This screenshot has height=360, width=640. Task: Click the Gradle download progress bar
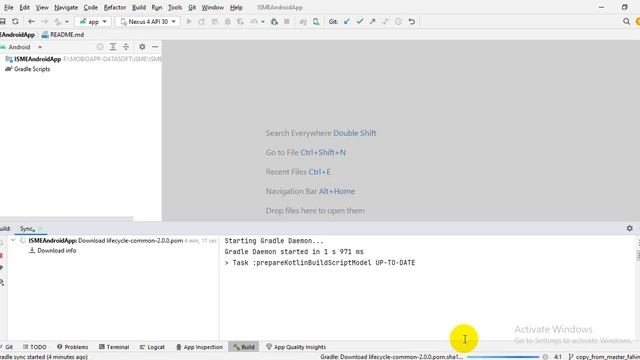(x=503, y=357)
